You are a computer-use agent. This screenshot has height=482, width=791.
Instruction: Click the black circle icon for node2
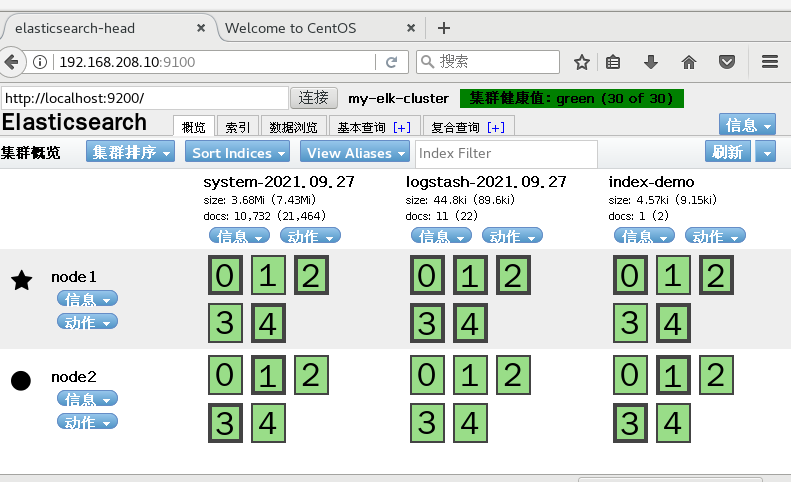21,381
